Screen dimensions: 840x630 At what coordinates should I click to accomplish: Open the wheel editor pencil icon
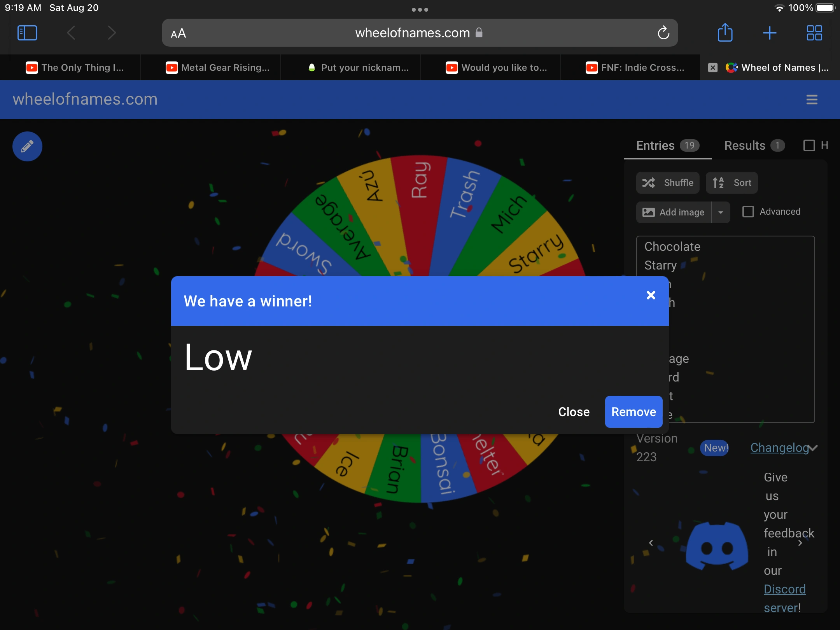tap(27, 146)
